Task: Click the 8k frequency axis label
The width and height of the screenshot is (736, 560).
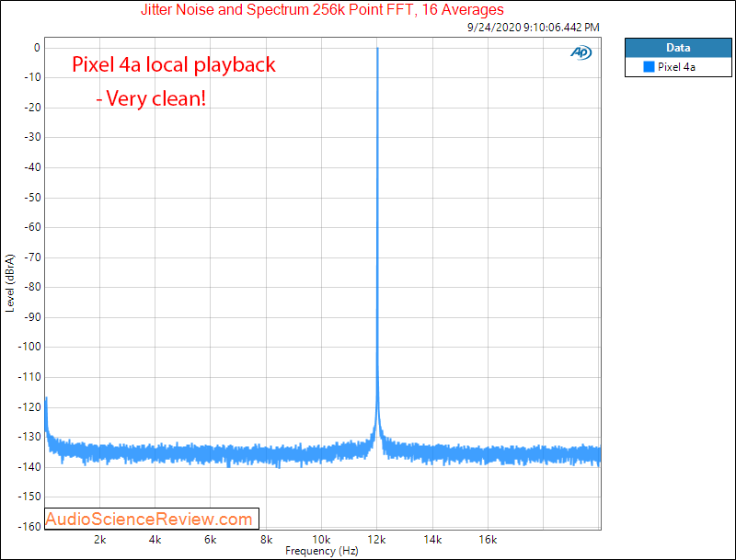Action: coord(266,540)
